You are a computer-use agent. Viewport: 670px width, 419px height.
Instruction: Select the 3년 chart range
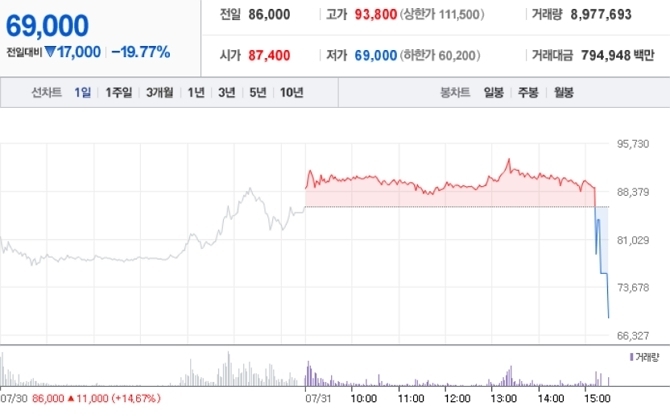pos(226,93)
